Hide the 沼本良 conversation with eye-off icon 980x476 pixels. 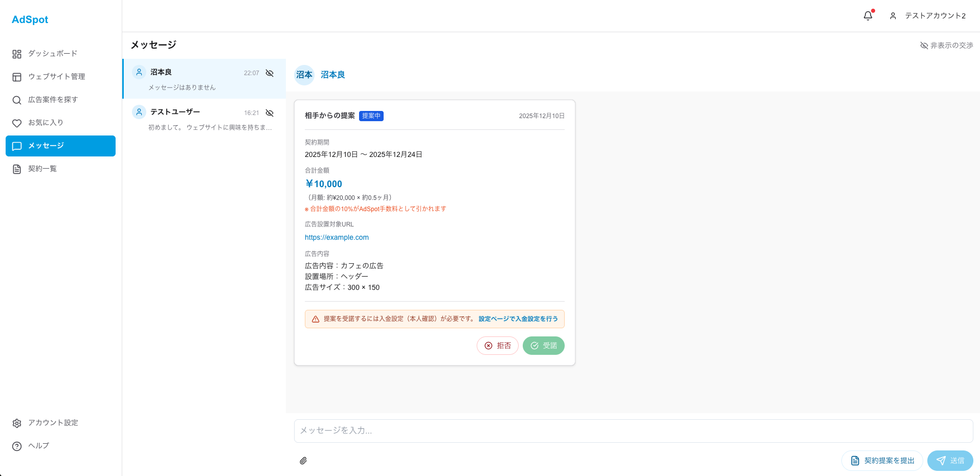[270, 73]
